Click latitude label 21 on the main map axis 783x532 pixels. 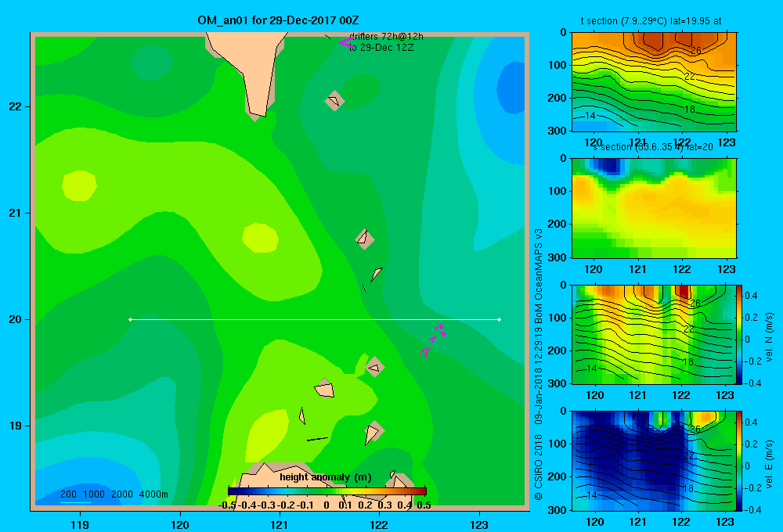pos(16,213)
